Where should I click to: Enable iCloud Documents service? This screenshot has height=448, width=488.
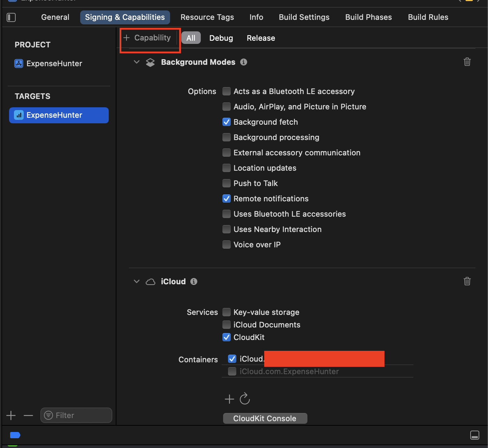coord(227,325)
